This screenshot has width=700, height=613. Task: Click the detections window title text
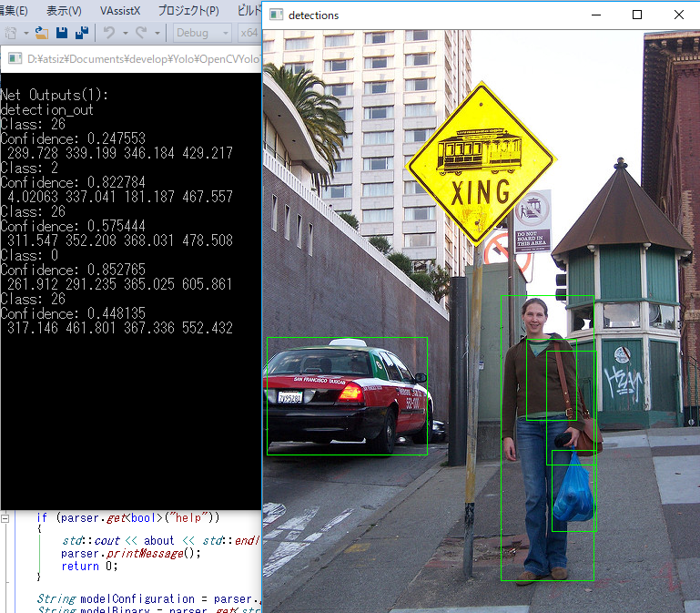(x=313, y=15)
